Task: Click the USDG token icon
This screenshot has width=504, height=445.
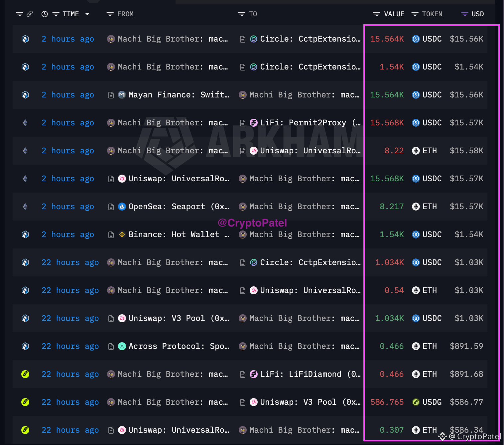Action: [416, 402]
